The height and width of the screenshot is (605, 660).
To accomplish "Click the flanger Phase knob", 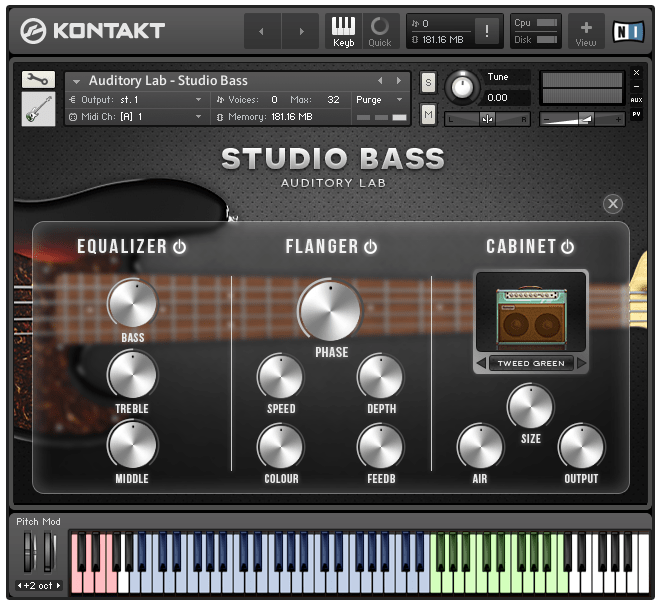I will coord(330,309).
